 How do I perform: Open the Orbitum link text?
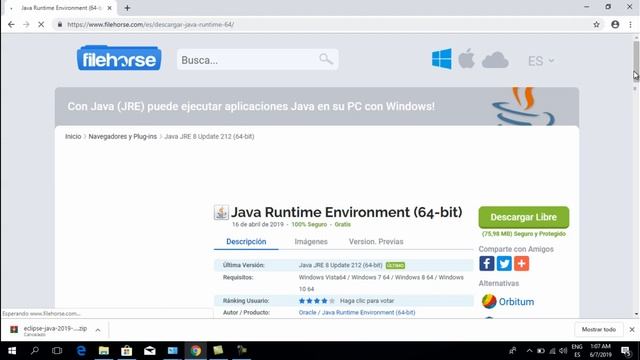pos(516,302)
